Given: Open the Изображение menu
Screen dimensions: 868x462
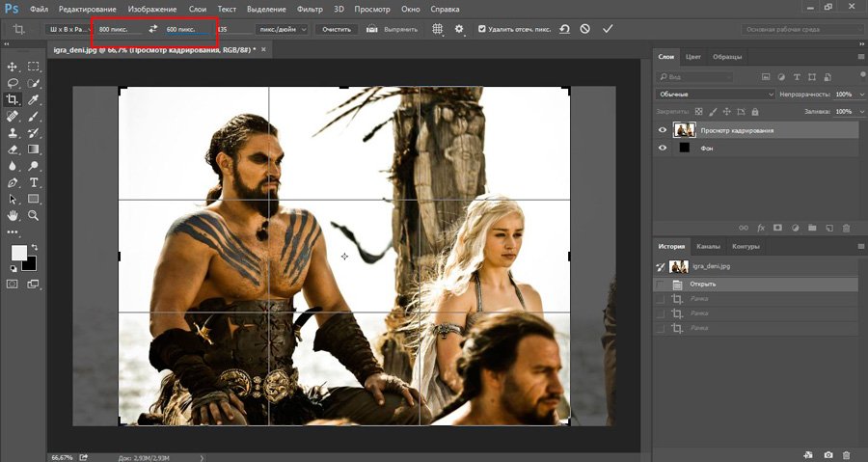Looking at the screenshot, I should point(152,10).
